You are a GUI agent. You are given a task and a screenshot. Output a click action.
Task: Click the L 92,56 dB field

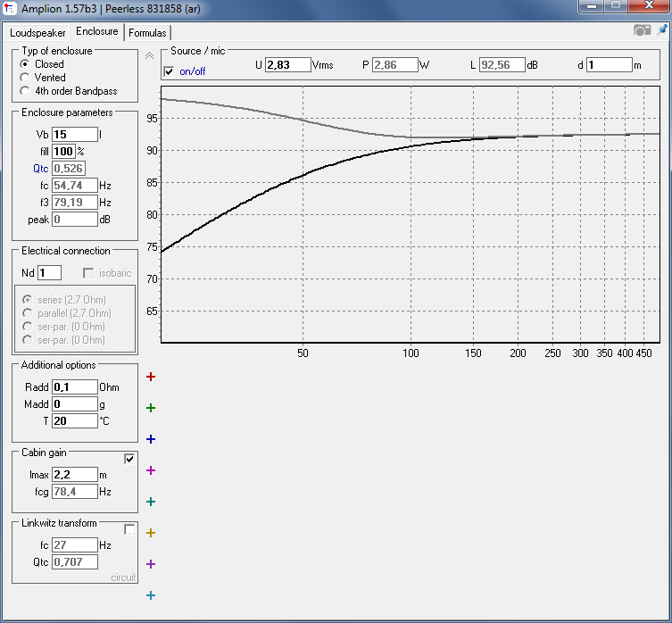[502, 65]
